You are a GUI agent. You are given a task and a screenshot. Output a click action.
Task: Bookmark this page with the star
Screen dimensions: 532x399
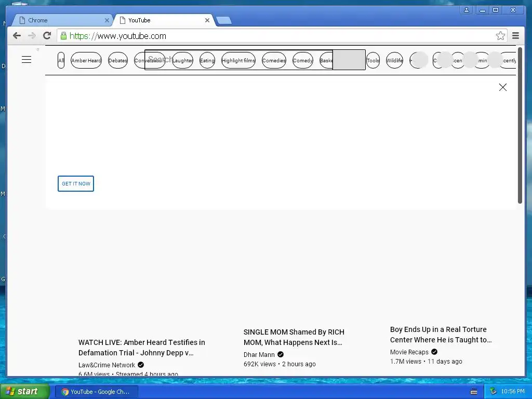click(x=500, y=36)
